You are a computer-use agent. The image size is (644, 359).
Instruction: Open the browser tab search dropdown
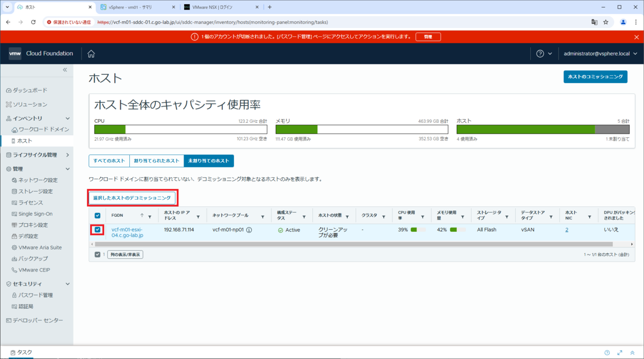pos(7,7)
